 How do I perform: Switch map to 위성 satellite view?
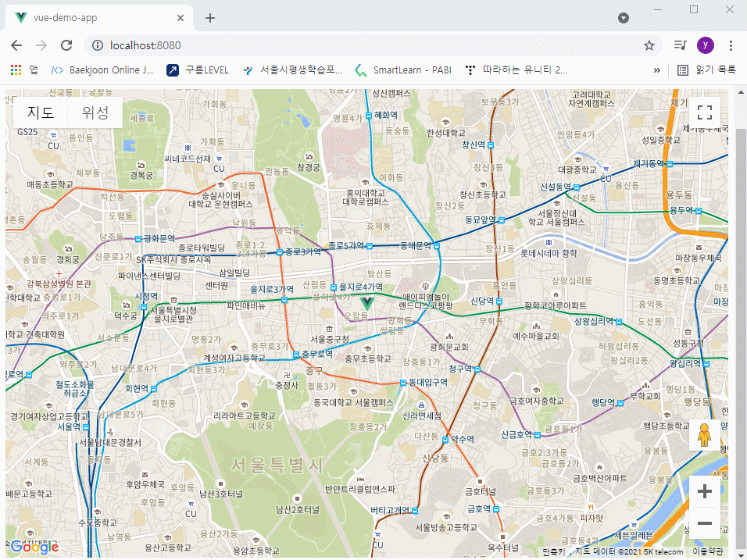(95, 112)
